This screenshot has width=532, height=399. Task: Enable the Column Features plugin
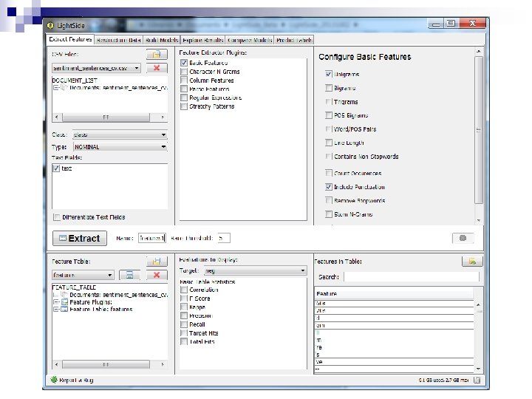[184, 81]
